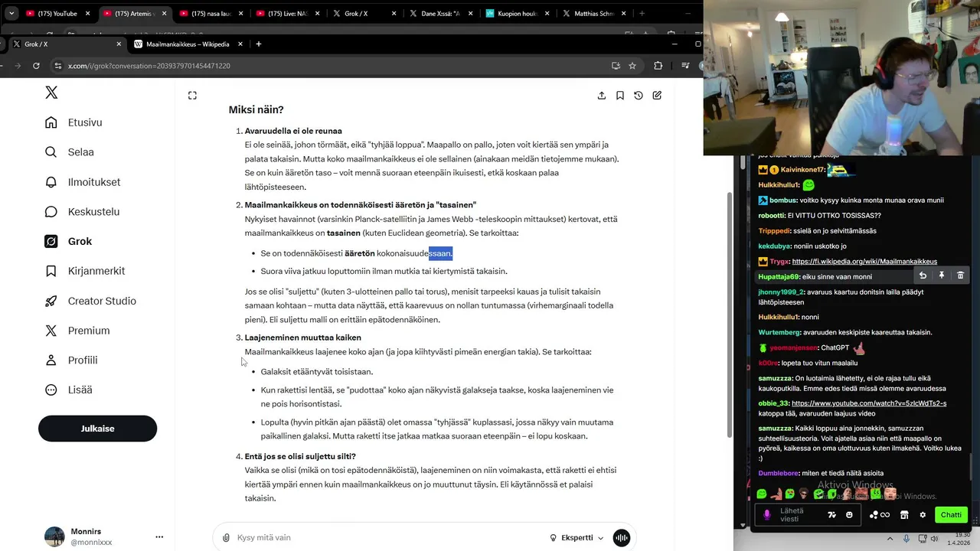Delete the Hupattaja69 chat message
Image resolution: width=980 pixels, height=551 pixels.
[960, 275]
